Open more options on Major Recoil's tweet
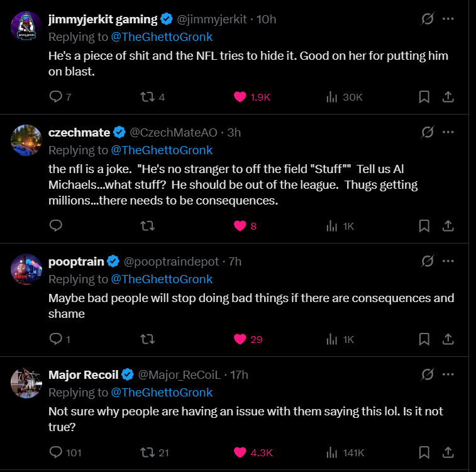Viewport: 476px width, 472px height. (x=448, y=374)
